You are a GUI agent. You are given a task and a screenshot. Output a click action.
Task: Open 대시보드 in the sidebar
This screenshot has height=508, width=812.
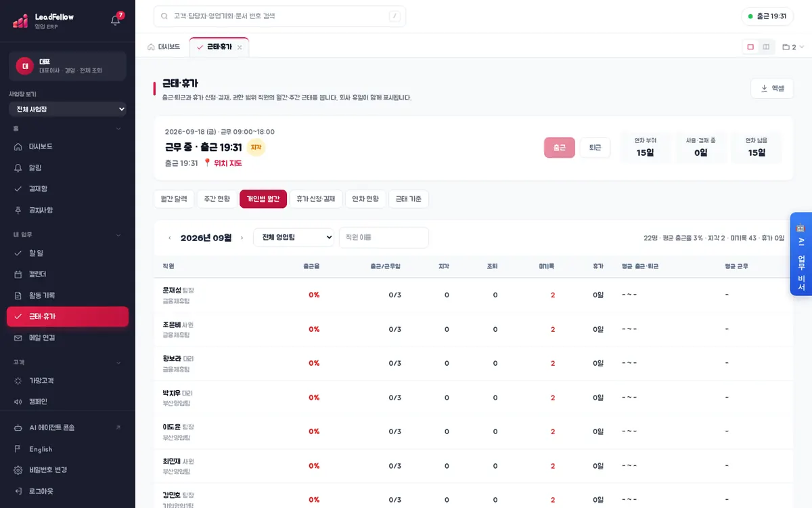coord(68,146)
